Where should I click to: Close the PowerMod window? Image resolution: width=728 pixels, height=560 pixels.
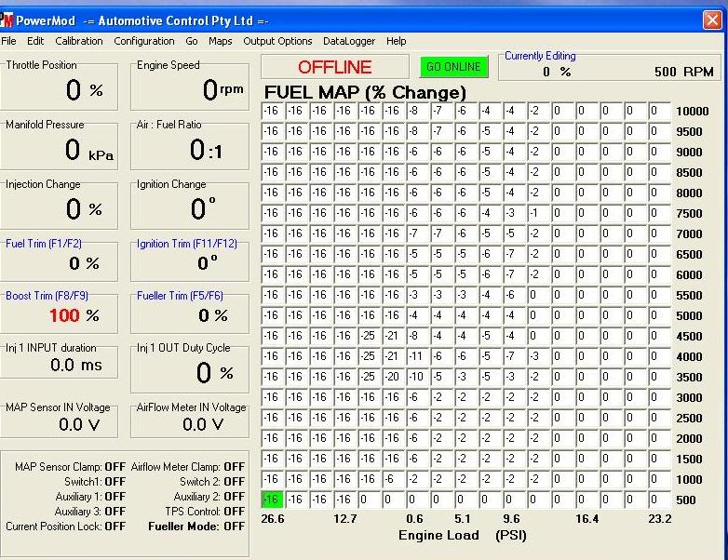pyautogui.click(x=712, y=20)
